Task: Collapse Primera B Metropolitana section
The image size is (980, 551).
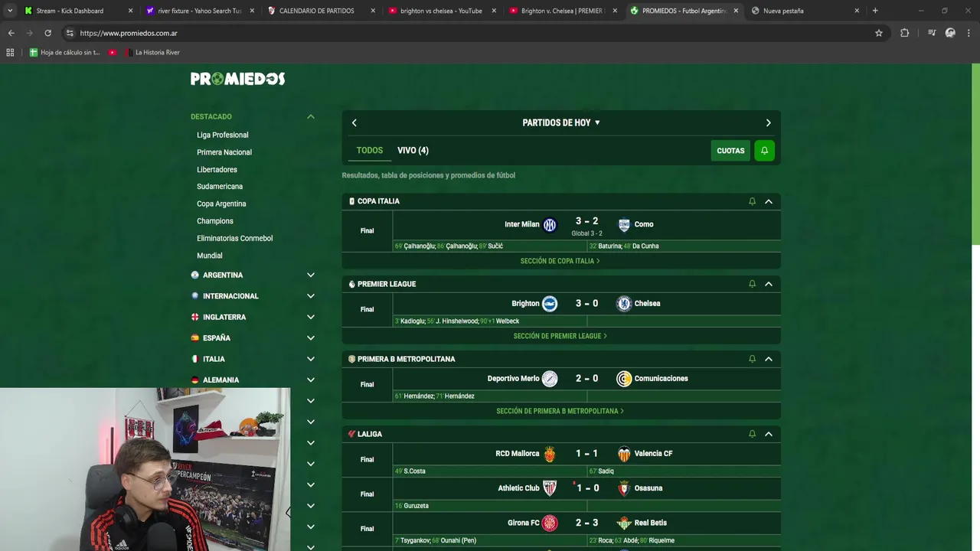Action: click(x=769, y=359)
